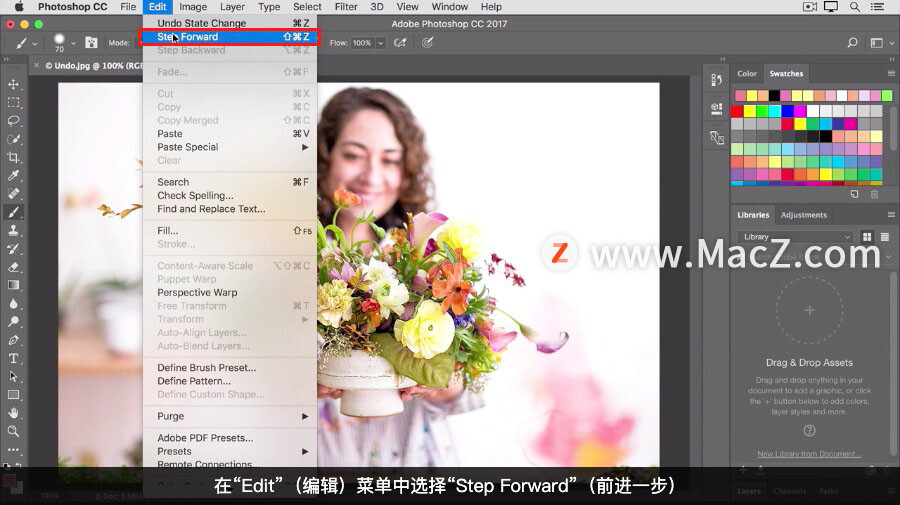900x505 pixels.
Task: Switch Libraries to list view
Action: point(885,236)
